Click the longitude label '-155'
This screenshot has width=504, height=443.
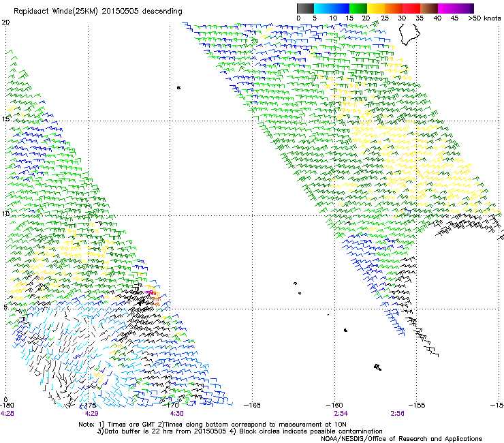417,406
